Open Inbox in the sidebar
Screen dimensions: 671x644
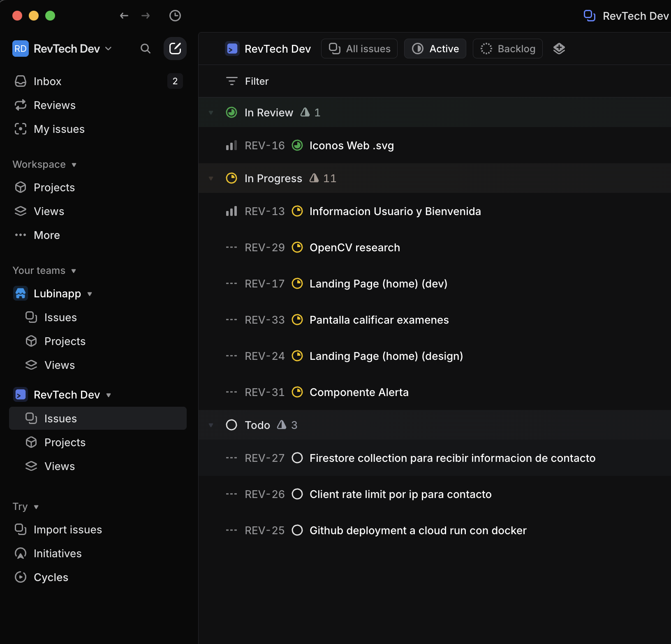pos(98,81)
